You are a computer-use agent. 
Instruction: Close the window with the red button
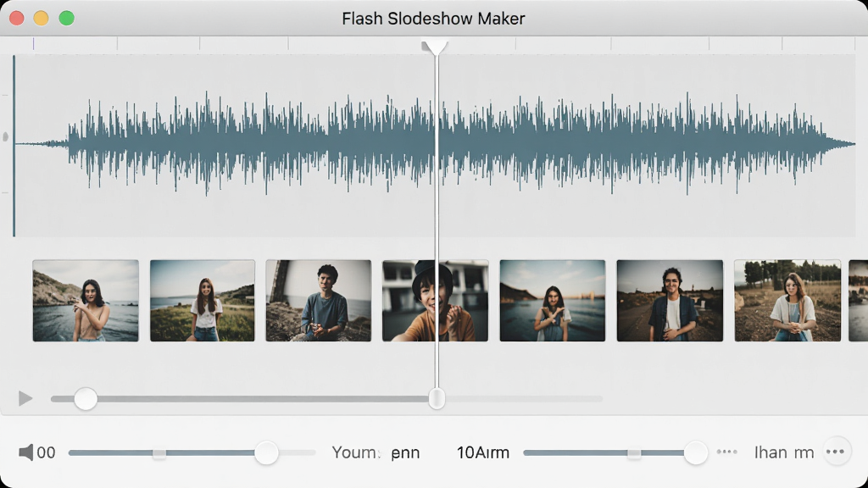tap(17, 19)
